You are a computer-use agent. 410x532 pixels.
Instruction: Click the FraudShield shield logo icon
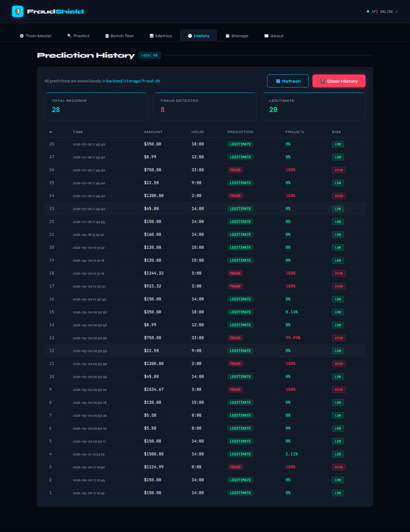coord(18,11)
